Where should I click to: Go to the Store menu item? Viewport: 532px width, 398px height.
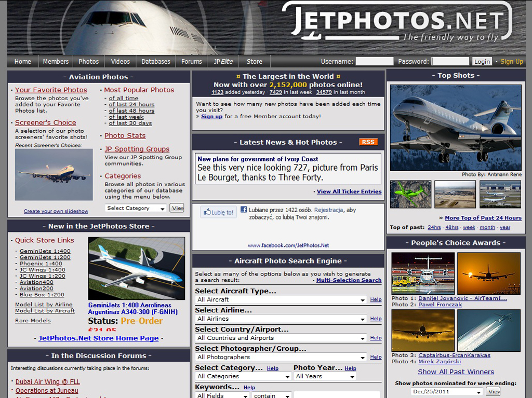coord(255,61)
